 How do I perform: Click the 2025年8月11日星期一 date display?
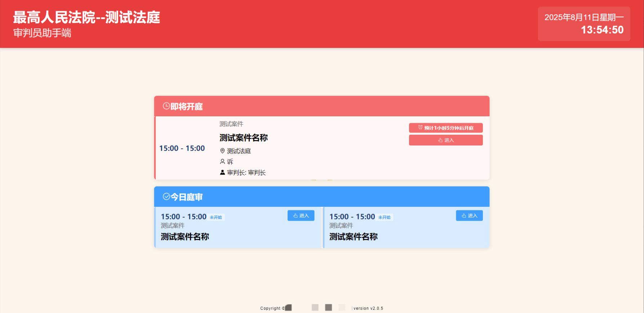coord(584,17)
